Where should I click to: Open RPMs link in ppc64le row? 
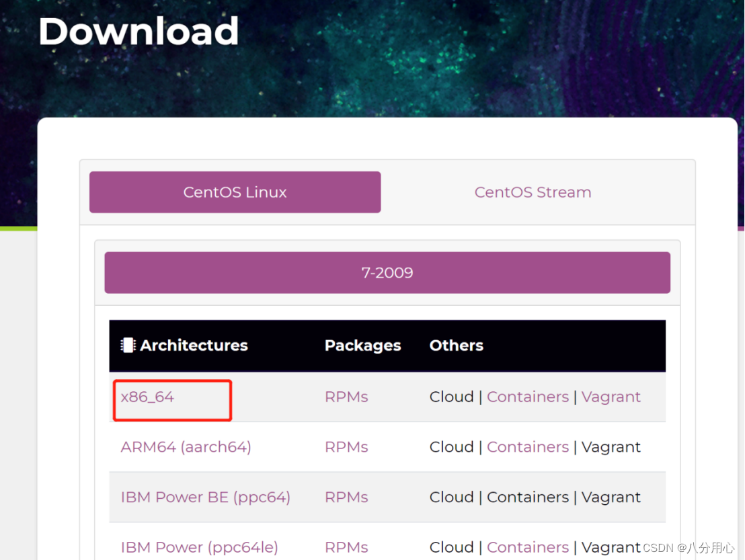tap(346, 548)
